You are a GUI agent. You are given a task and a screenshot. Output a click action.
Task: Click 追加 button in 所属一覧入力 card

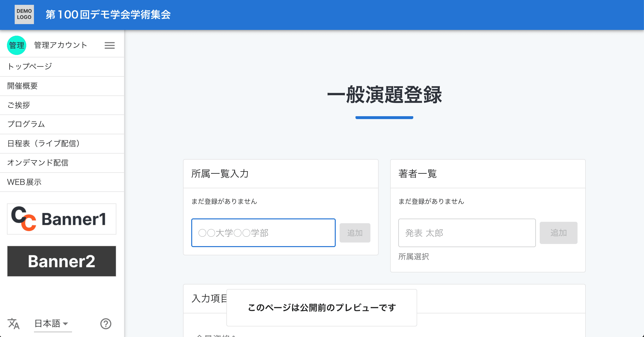[x=355, y=233]
